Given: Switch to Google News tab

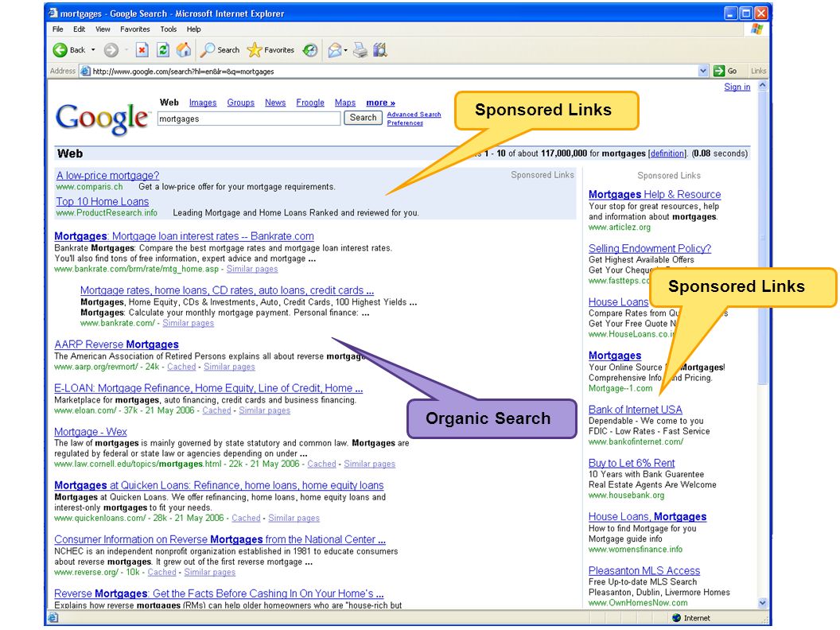Looking at the screenshot, I should coord(275,103).
